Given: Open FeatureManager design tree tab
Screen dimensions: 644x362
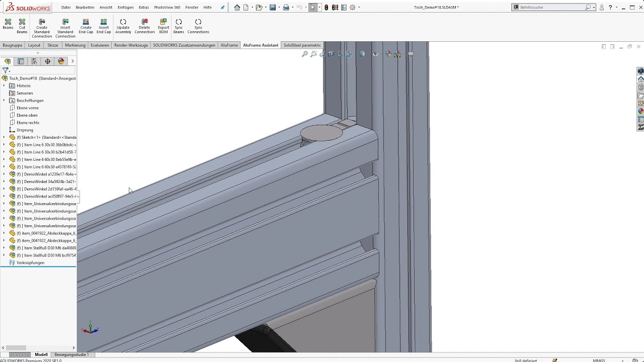Looking at the screenshot, I should click(x=8, y=61).
